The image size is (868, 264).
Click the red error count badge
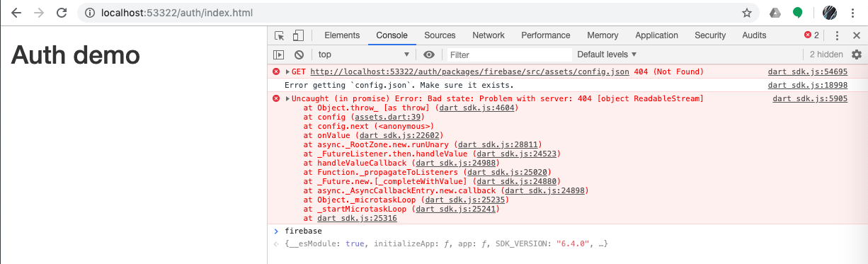pos(811,35)
